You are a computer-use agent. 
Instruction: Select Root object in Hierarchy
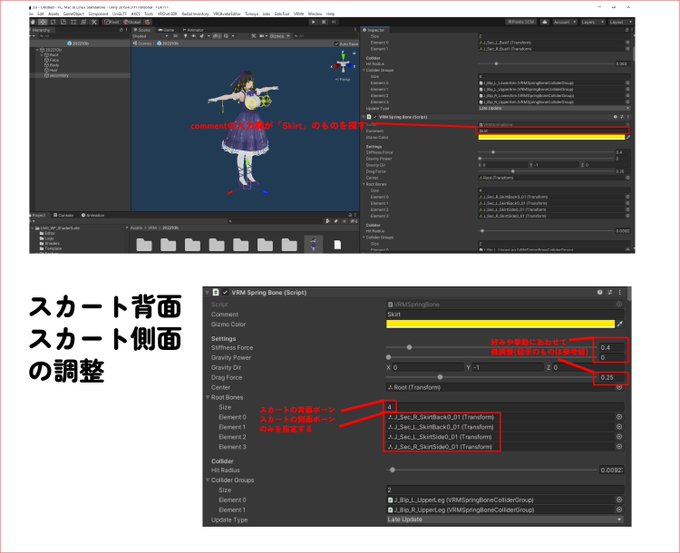coord(54,55)
